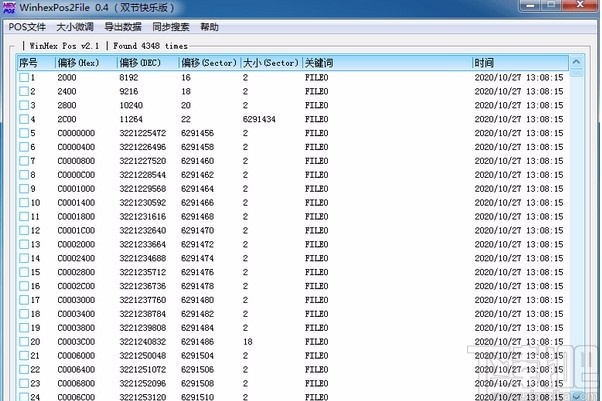Select hex offset cell C0000000
The height and width of the screenshot is (401, 602).
tap(76, 133)
